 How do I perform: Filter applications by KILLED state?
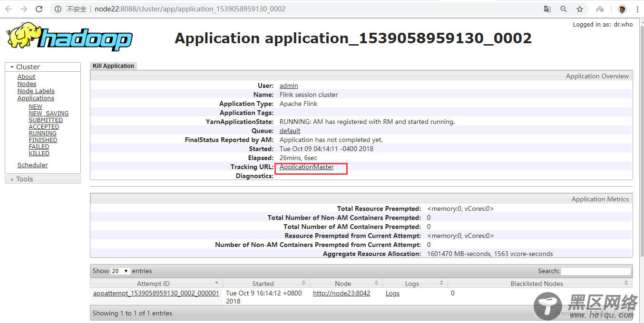tap(39, 153)
